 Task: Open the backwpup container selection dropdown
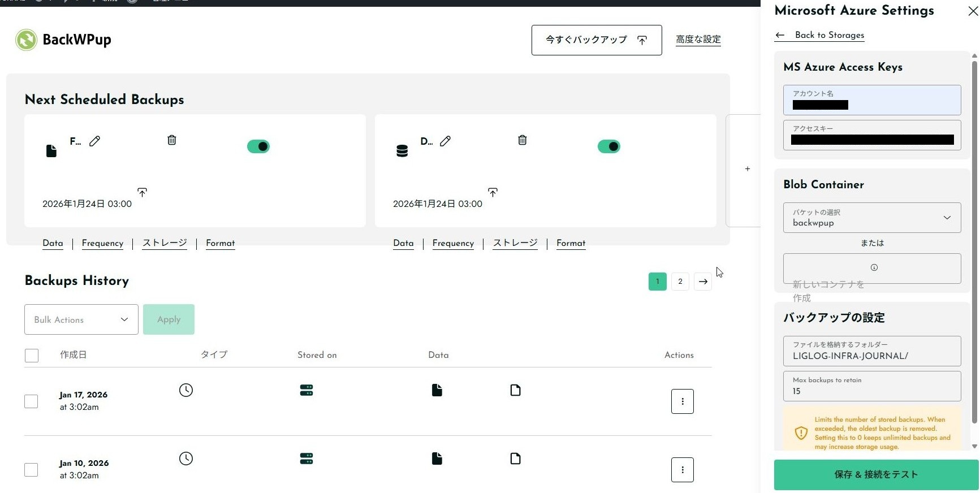click(x=871, y=218)
